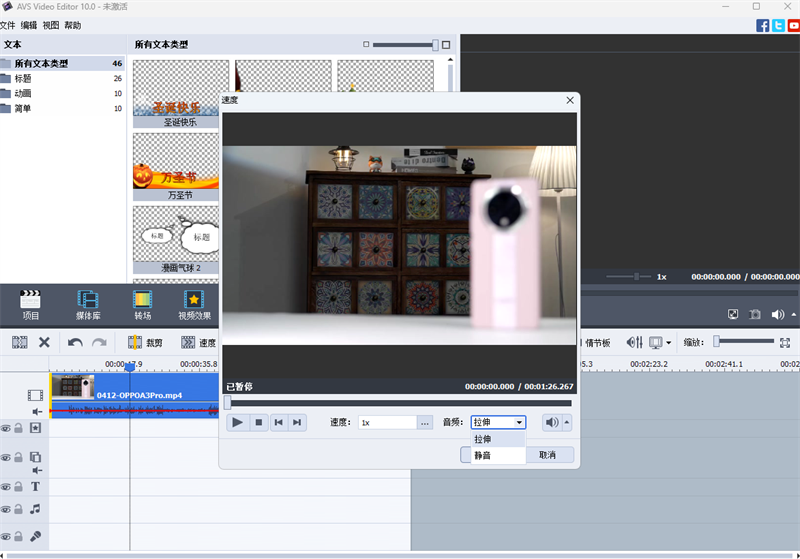The width and height of the screenshot is (800, 559).
Task: Open the 帮助 menu
Action: click(x=72, y=25)
